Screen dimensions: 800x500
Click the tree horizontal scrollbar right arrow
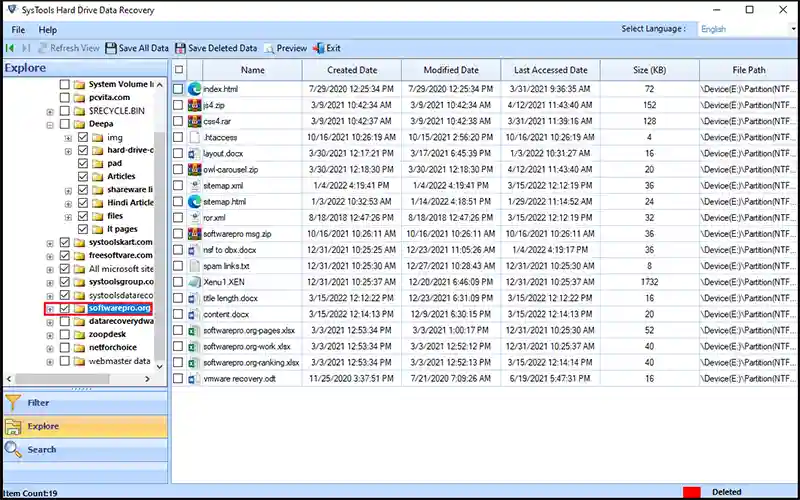point(147,379)
